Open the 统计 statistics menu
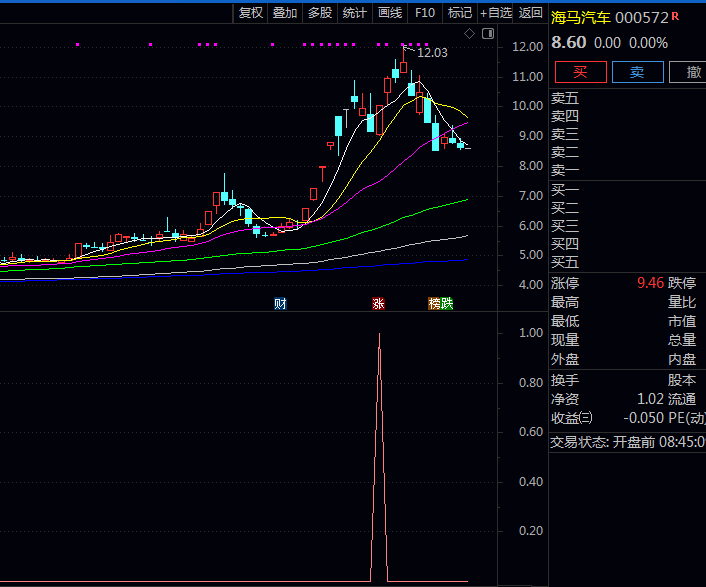 point(355,13)
